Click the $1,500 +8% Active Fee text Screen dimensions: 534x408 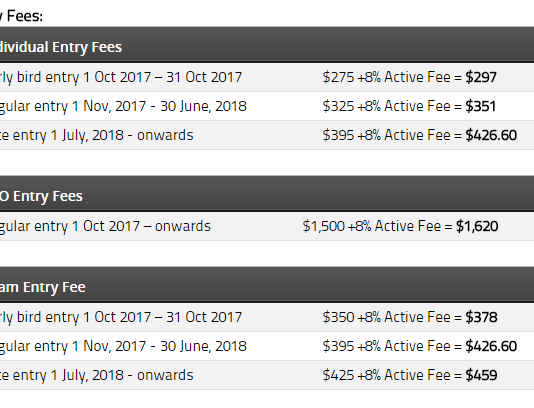(372, 226)
